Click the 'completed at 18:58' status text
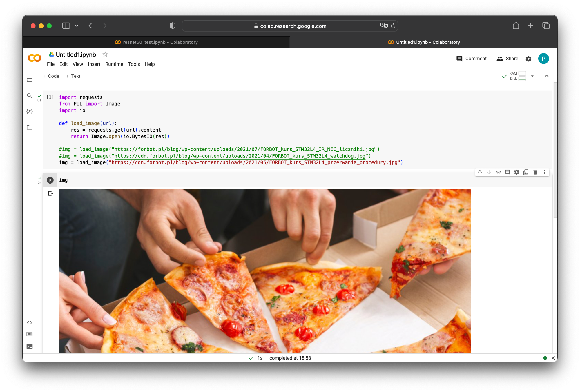Viewport: 580px width, 392px height. [290, 358]
